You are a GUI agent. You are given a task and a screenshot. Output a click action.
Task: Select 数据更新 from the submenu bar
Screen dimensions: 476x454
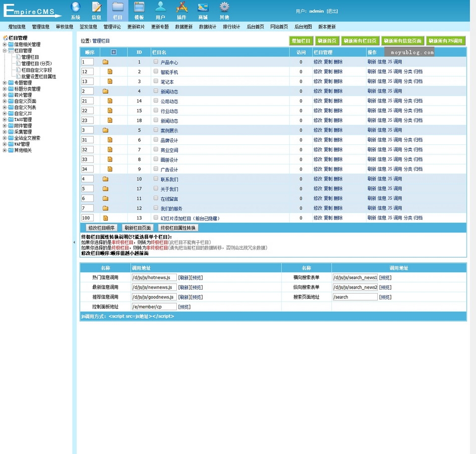pos(184,27)
